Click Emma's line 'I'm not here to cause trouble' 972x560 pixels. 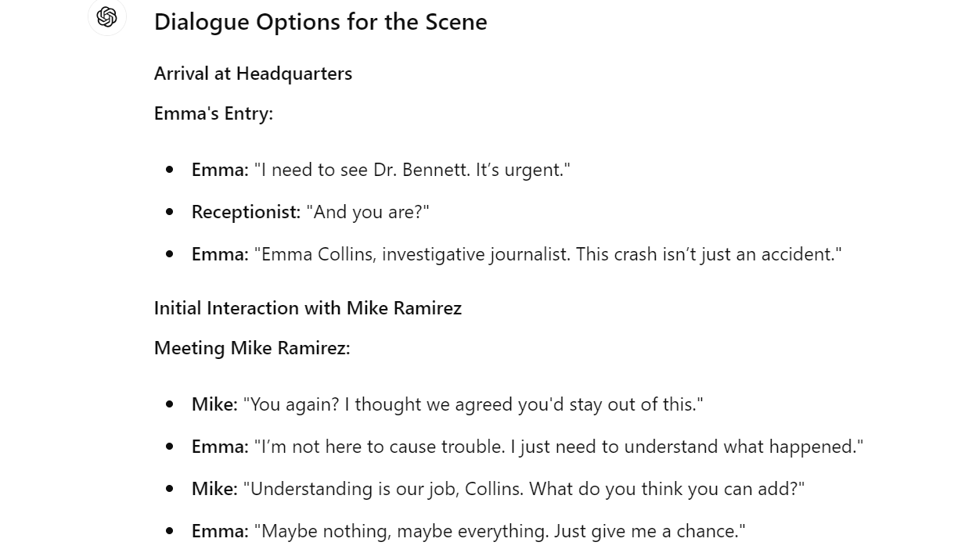point(527,447)
